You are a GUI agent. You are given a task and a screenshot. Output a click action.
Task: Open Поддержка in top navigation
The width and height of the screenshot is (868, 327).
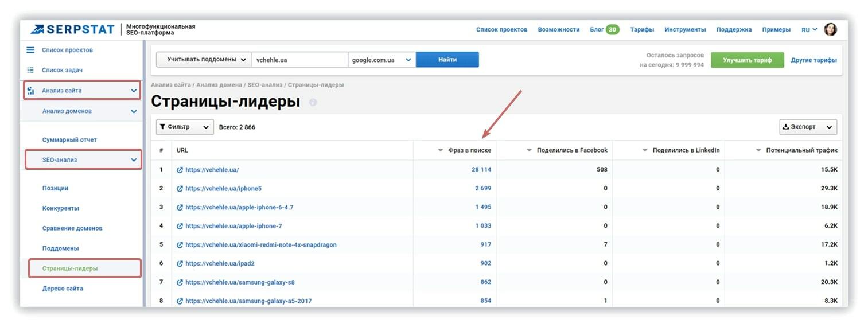click(x=734, y=30)
